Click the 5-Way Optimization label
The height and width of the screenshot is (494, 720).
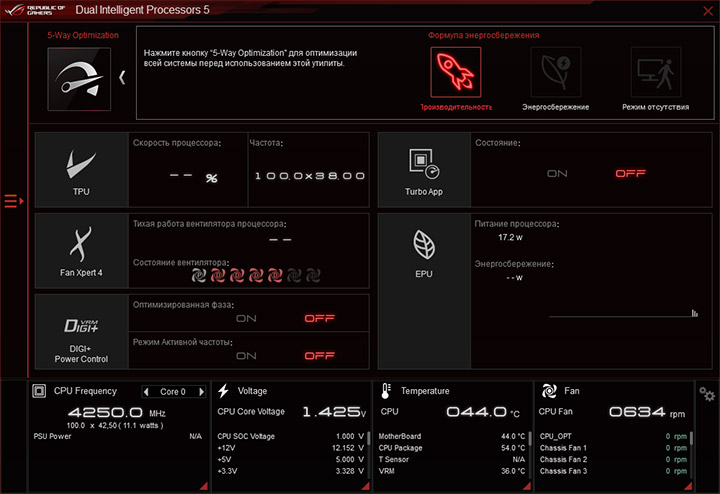coord(83,35)
